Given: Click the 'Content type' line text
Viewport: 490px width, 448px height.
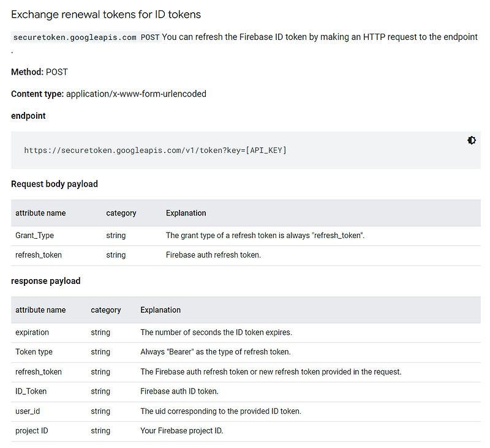Looking at the screenshot, I should pos(108,94).
